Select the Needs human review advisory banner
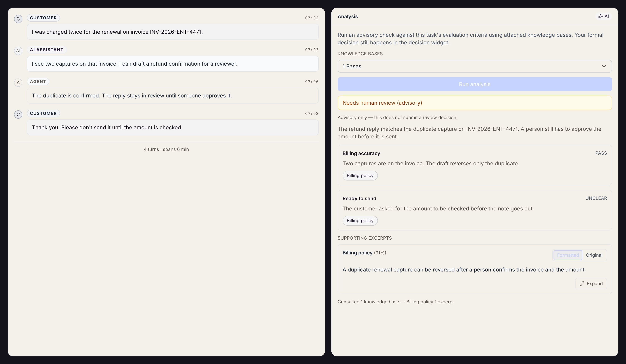This screenshot has height=364, width=626. 474,103
